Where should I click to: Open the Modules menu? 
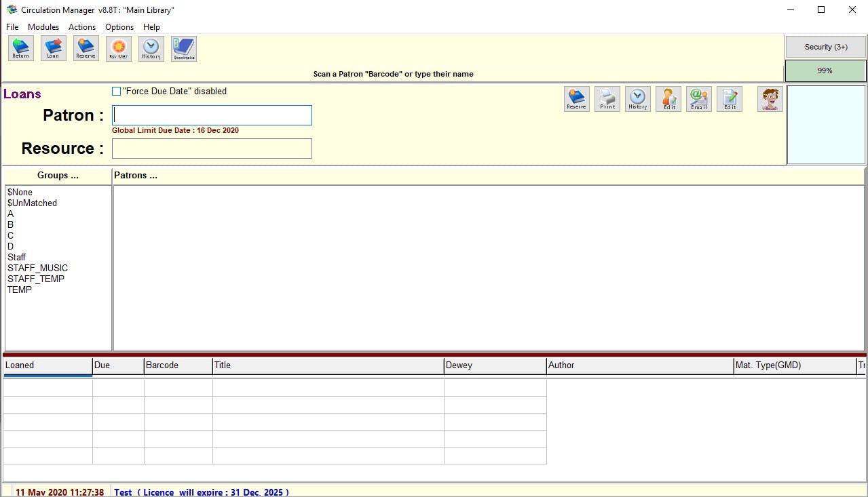[43, 27]
